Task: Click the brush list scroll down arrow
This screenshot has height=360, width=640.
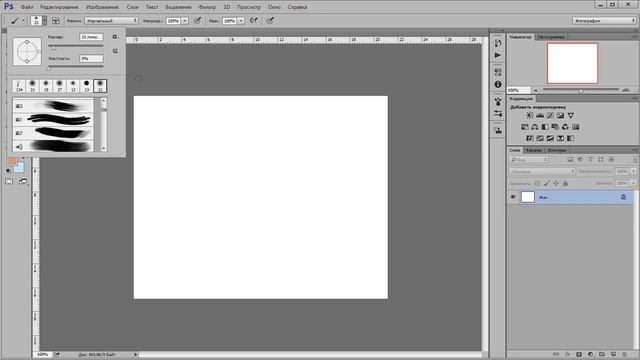Action: pos(104,148)
